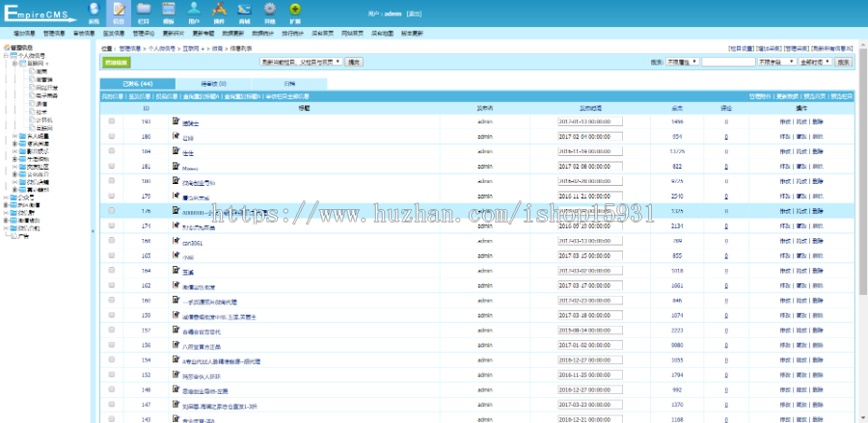
Task: Select the 用户 user icon
Action: click(x=194, y=11)
